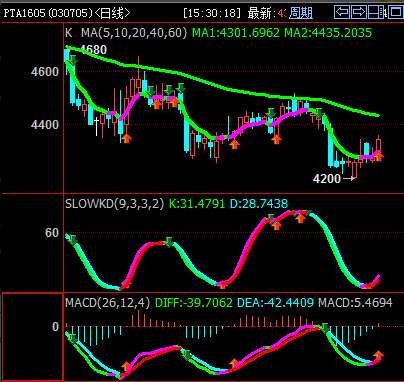Click the MA1:4301.6962 value readout
Image resolution: width=404 pixels, height=382 pixels.
click(x=236, y=33)
